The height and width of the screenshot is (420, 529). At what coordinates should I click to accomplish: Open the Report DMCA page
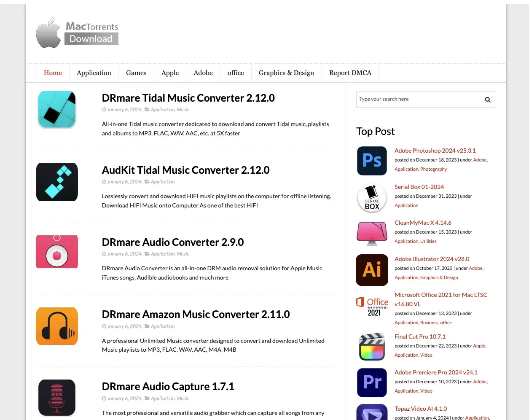pyautogui.click(x=350, y=73)
